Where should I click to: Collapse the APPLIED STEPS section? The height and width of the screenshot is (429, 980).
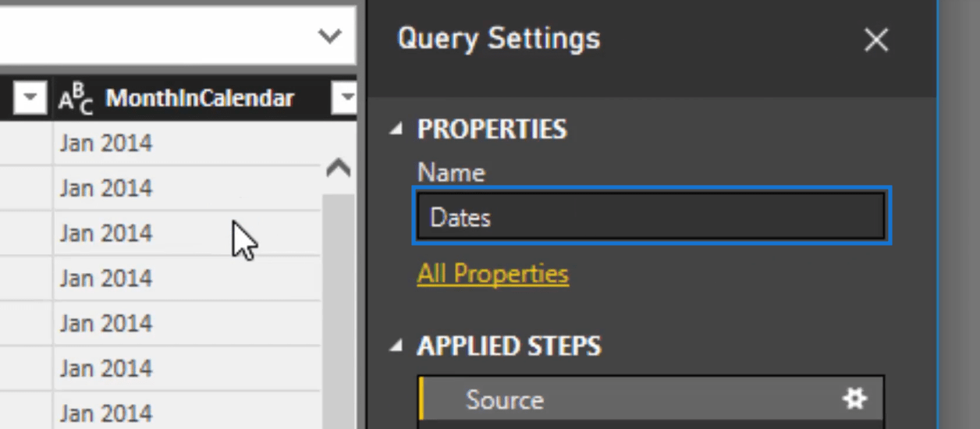pos(397,346)
